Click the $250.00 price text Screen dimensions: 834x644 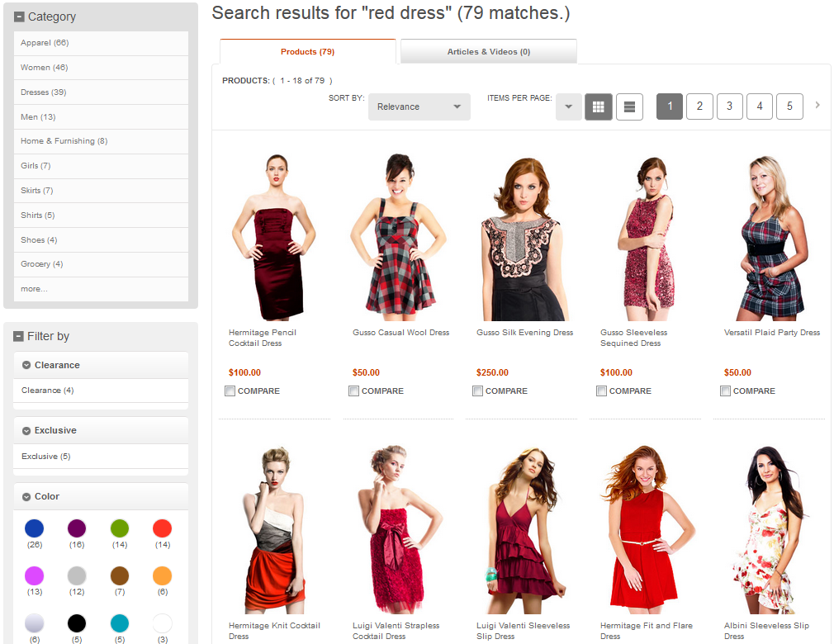[x=492, y=373]
